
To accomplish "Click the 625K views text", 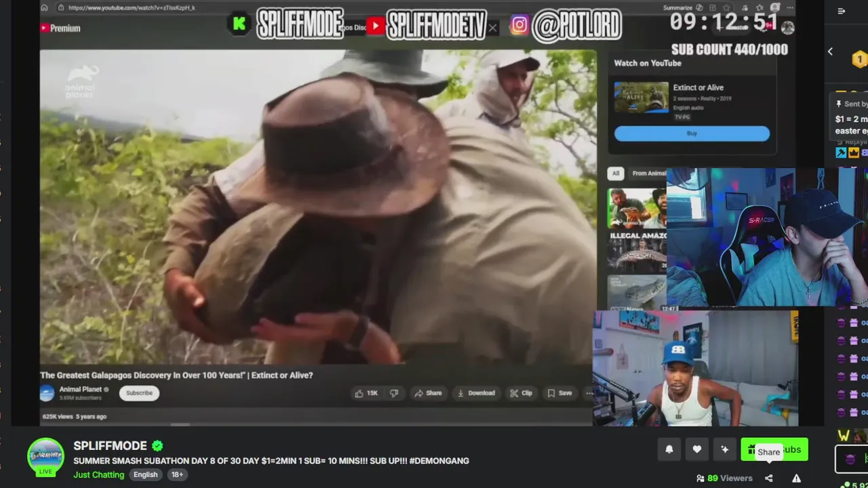I will [57, 416].
